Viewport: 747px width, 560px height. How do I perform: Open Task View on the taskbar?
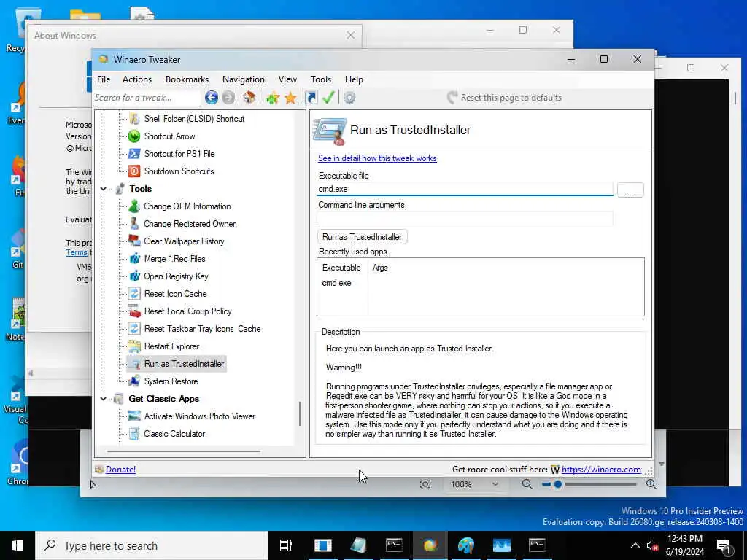coord(286,545)
